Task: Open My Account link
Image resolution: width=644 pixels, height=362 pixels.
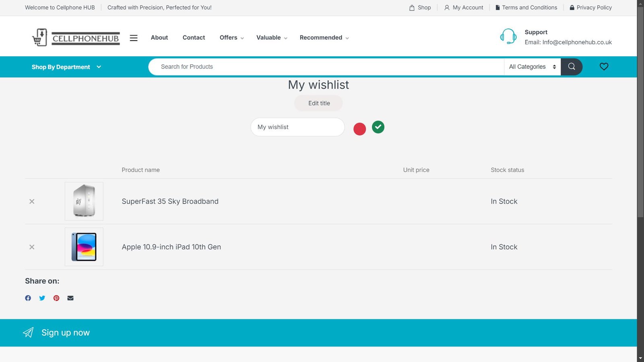Action: (464, 8)
